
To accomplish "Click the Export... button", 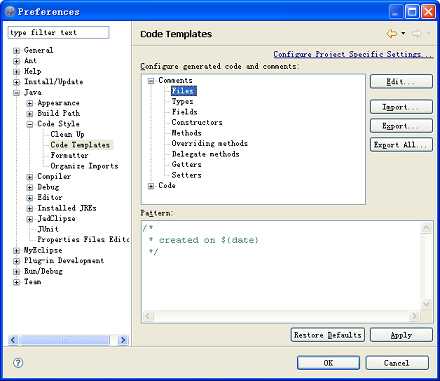I will pyautogui.click(x=401, y=126).
